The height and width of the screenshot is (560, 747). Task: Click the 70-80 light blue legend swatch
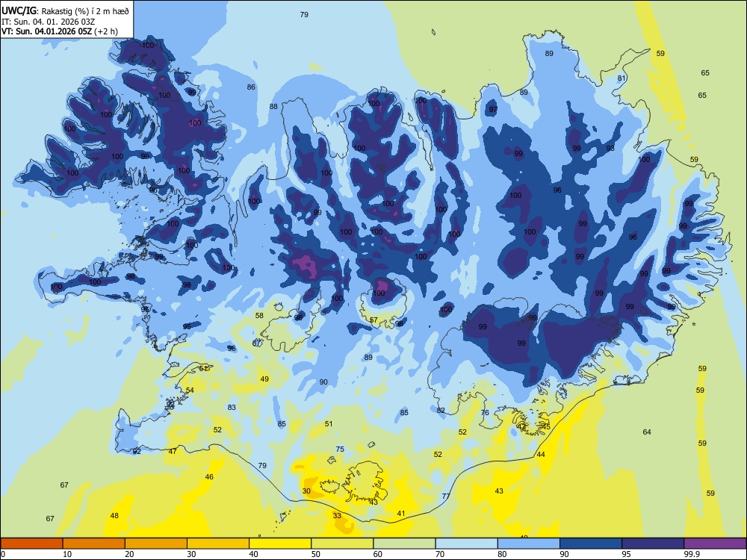coord(466,544)
